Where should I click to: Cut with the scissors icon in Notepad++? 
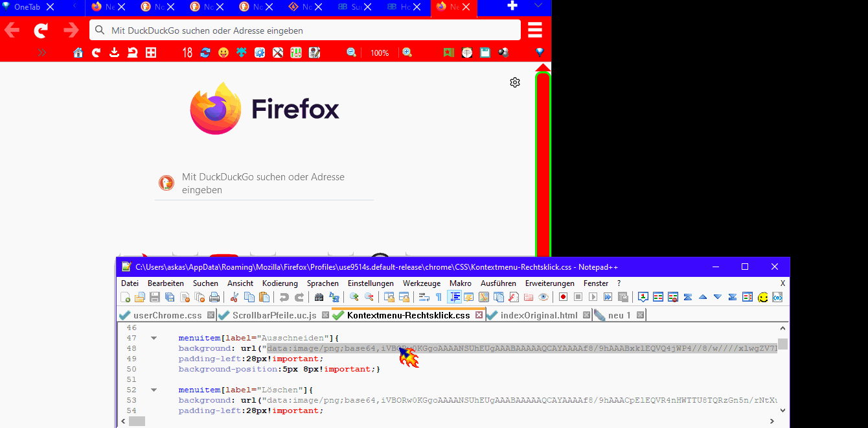[234, 297]
